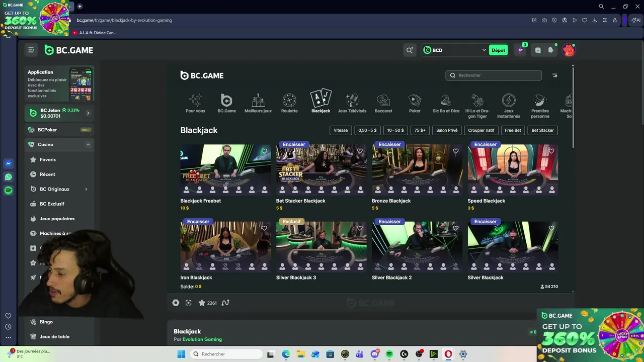Toggle the fullscreen icon in game footer bar
This screenshot has width=644, height=362.
[189, 303]
